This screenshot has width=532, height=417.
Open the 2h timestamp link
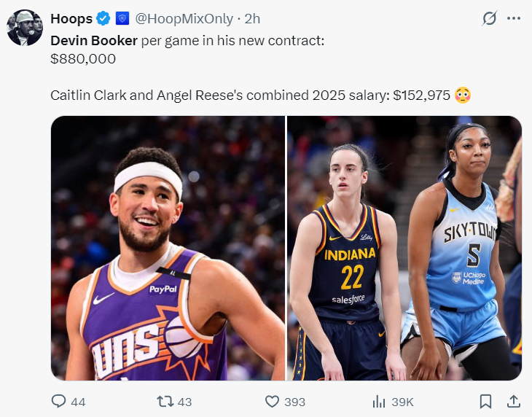(x=252, y=19)
